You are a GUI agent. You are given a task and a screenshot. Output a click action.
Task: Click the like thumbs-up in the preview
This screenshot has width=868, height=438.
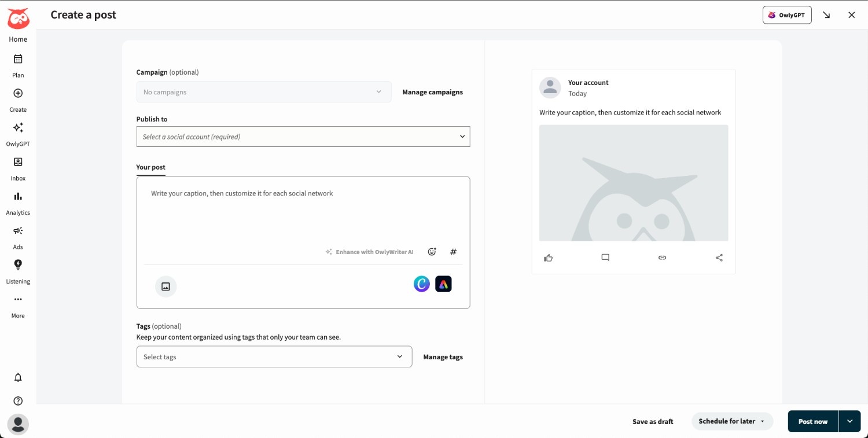point(549,257)
